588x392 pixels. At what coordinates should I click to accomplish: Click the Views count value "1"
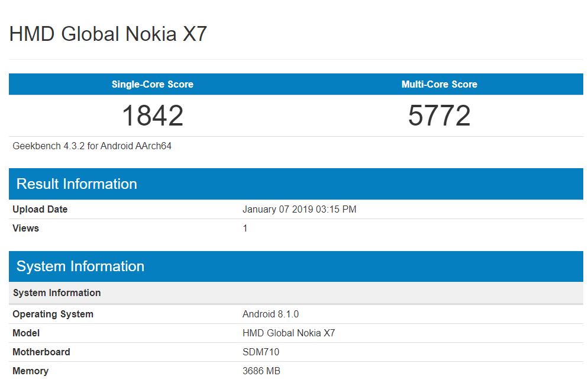pyautogui.click(x=245, y=229)
